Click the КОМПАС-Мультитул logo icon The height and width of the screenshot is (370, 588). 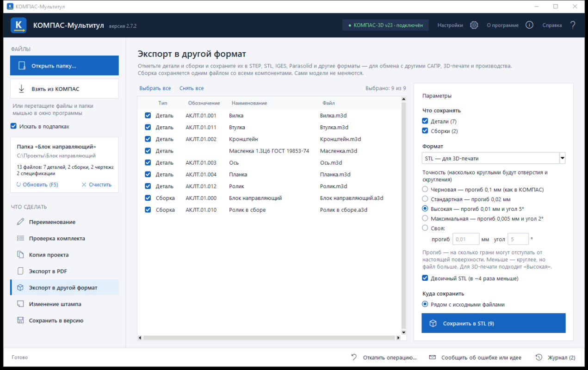click(19, 25)
